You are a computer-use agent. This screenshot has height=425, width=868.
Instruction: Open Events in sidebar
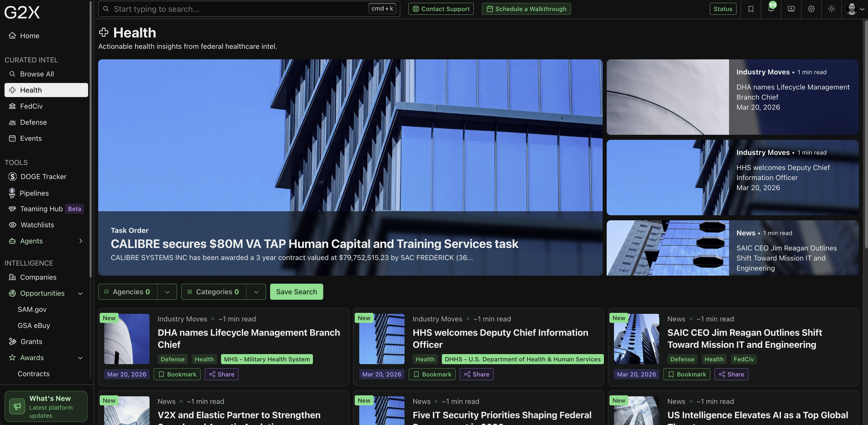[46, 139]
